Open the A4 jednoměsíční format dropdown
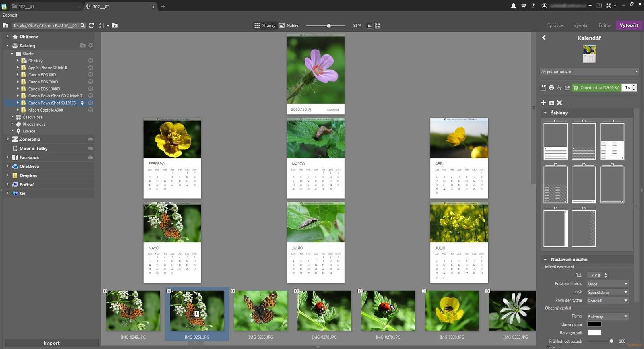The width and height of the screenshot is (644, 349). [589, 72]
